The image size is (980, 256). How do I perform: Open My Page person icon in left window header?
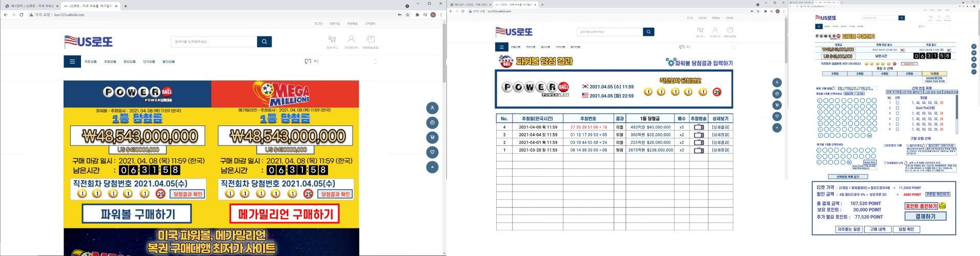point(351,39)
